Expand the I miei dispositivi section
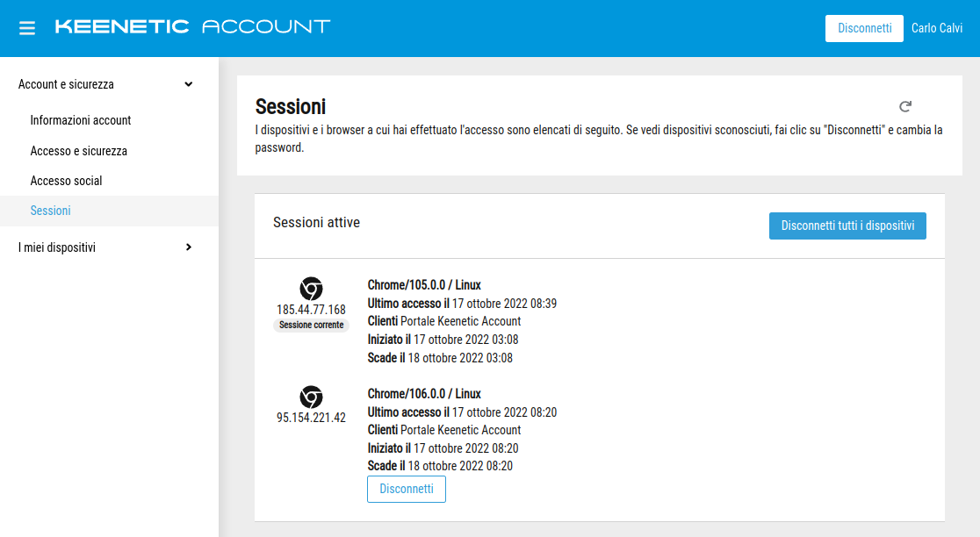This screenshot has height=537, width=980. pos(188,247)
